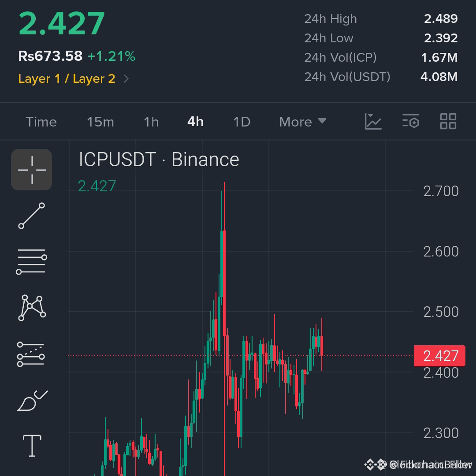Click the ICPUSDT · Binance chart title
This screenshot has width=476, height=476.
(x=159, y=160)
